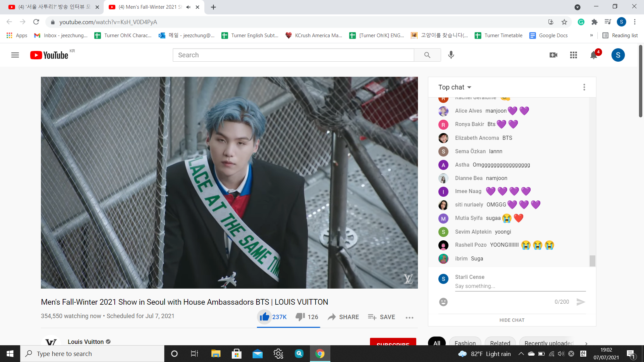Open the Inbox Gmail bookmark

click(x=61, y=35)
